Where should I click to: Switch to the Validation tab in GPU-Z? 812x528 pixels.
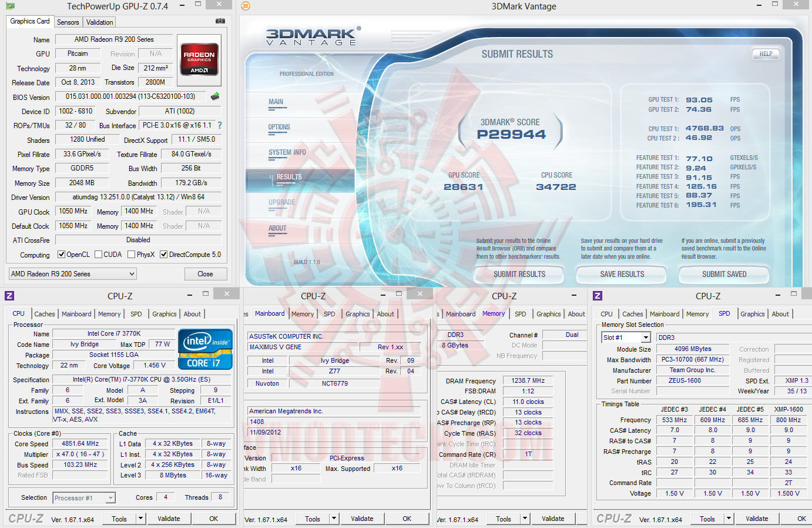(x=100, y=22)
